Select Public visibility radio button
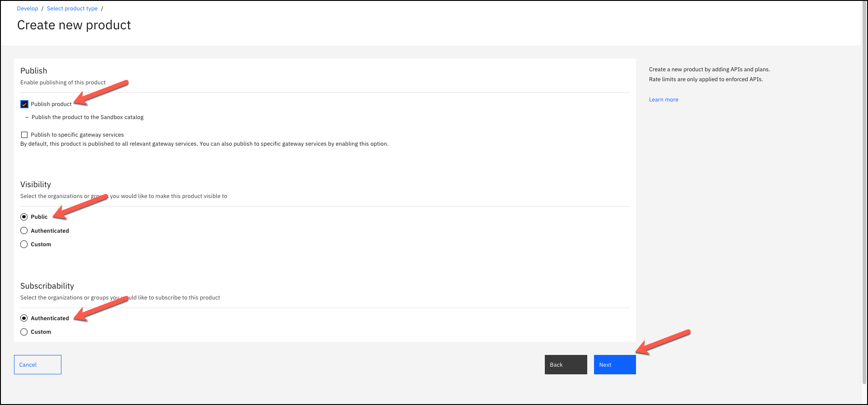Image resolution: width=868 pixels, height=405 pixels. 24,217
